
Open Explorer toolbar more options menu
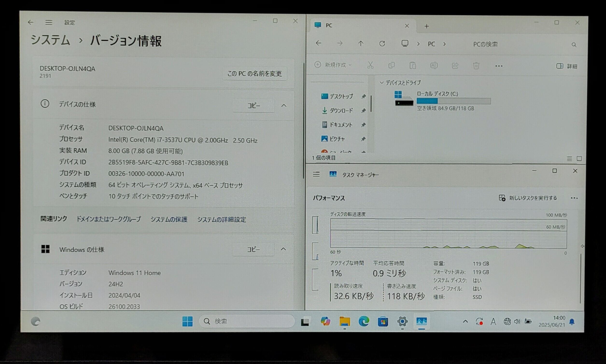pyautogui.click(x=499, y=66)
